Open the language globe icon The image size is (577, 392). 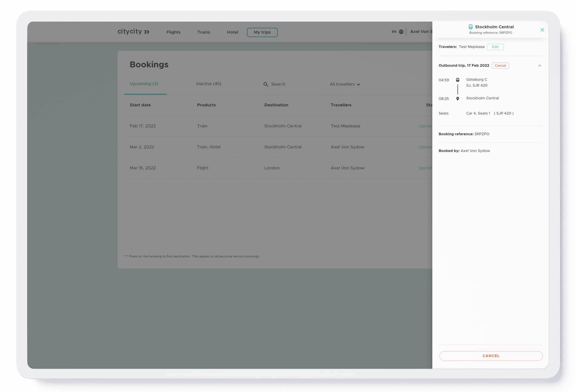click(x=401, y=32)
